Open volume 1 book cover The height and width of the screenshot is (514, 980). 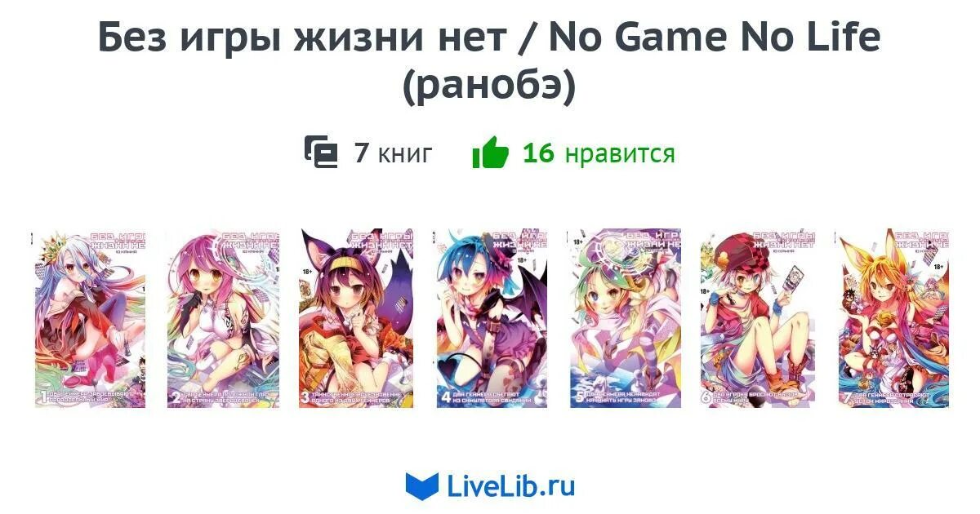coord(90,319)
